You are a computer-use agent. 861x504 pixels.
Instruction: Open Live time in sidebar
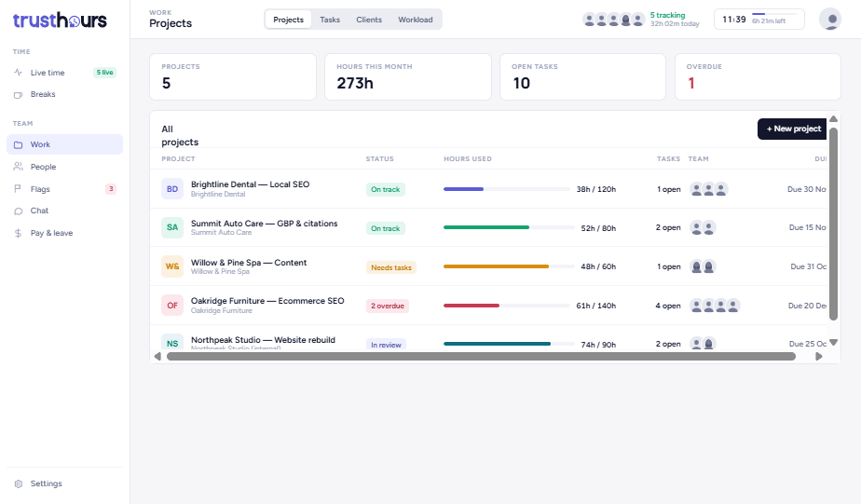pos(65,73)
